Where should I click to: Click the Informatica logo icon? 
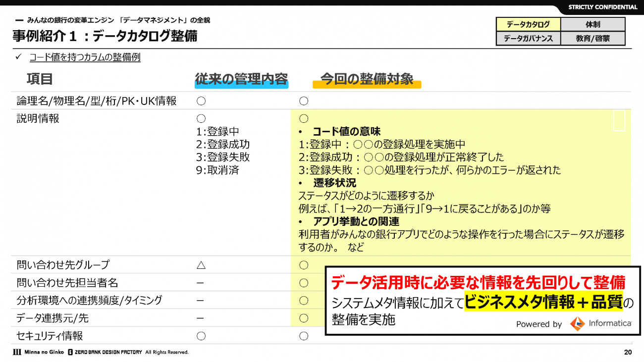(577, 324)
